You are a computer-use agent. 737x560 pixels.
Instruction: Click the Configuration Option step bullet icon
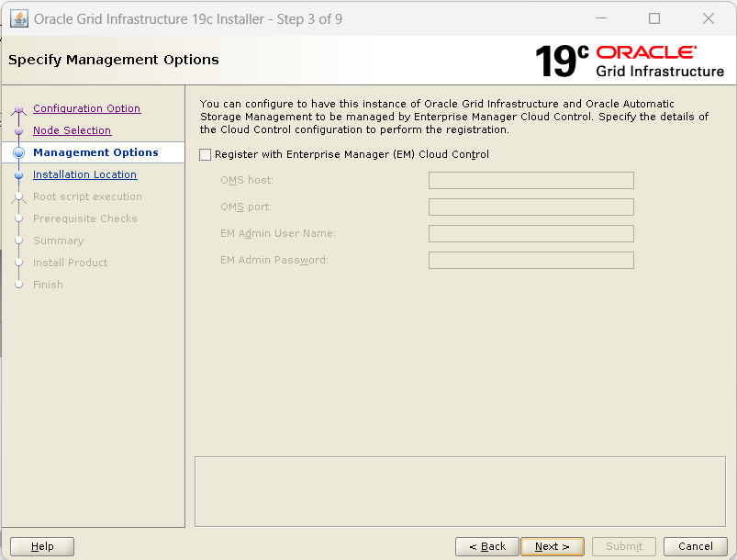(18, 109)
